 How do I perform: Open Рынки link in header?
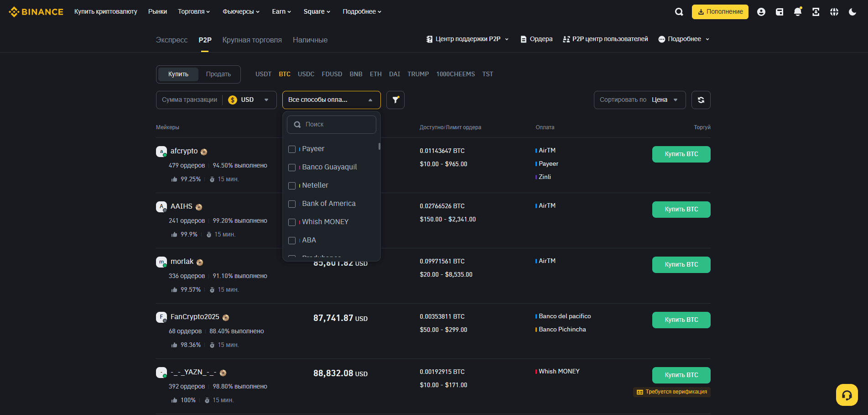pyautogui.click(x=157, y=12)
